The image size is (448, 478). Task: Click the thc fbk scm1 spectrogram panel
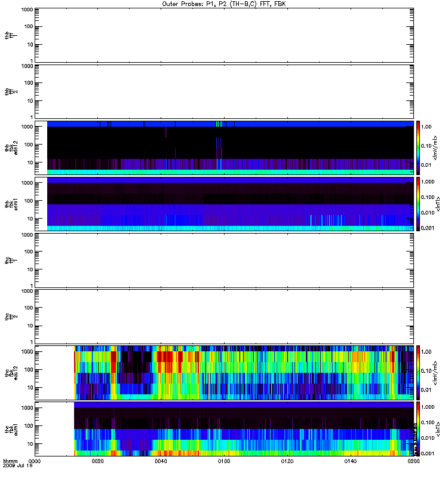225,429
